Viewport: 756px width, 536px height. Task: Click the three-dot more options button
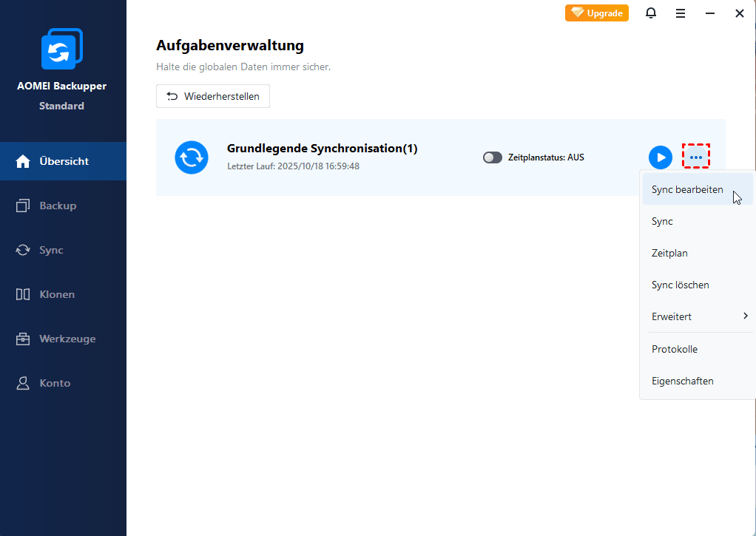[x=696, y=157]
